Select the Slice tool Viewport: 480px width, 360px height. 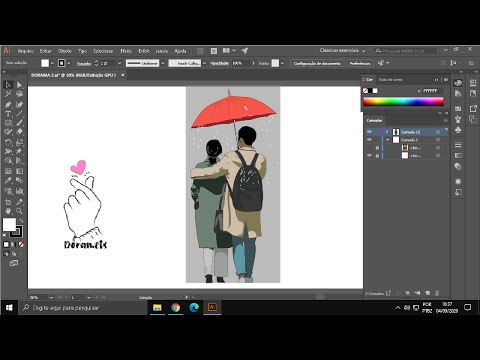coord(19,202)
